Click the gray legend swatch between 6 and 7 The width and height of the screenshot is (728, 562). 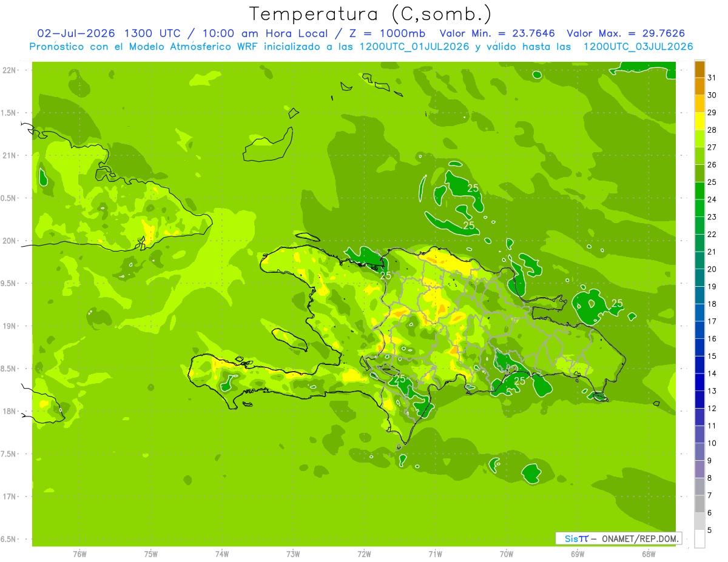click(x=699, y=504)
